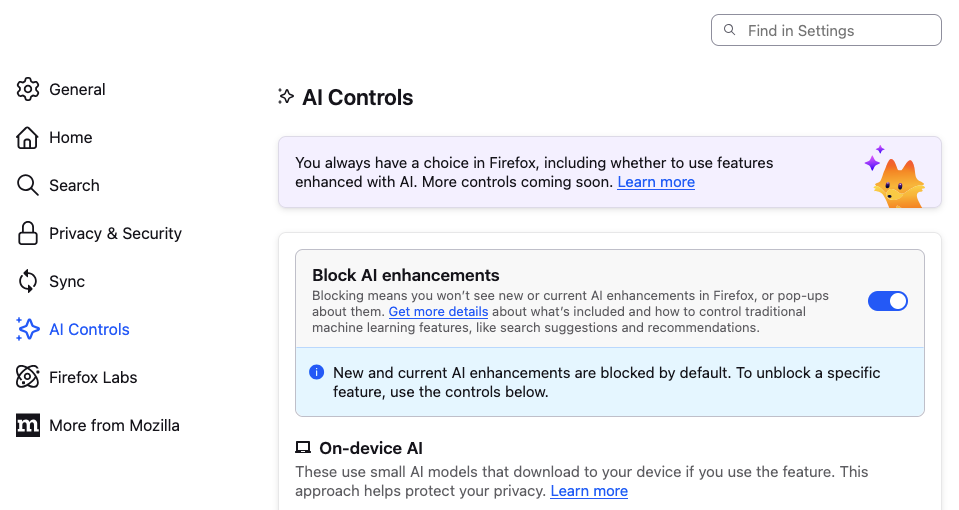Screen dimensions: 959x510
Task: Click the Privacy & Security lock icon
Action: click(28, 233)
